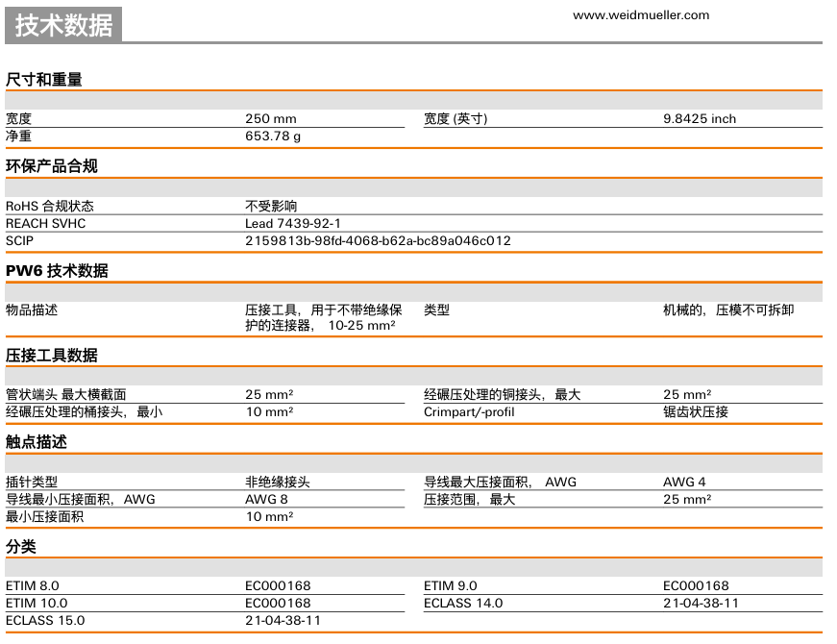
Task: Click the 环保产品合规 section heading
Action: pos(52,166)
